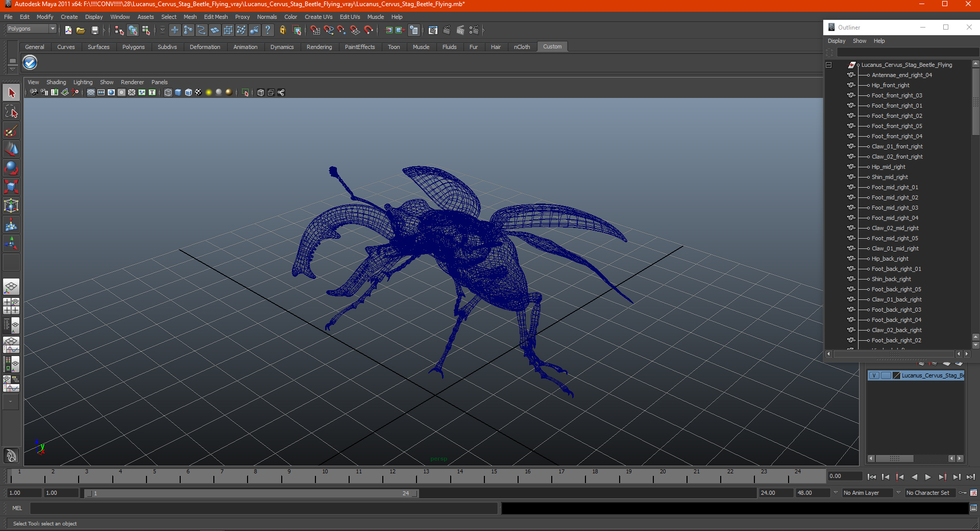Activate the Lasso select tool

(11, 112)
